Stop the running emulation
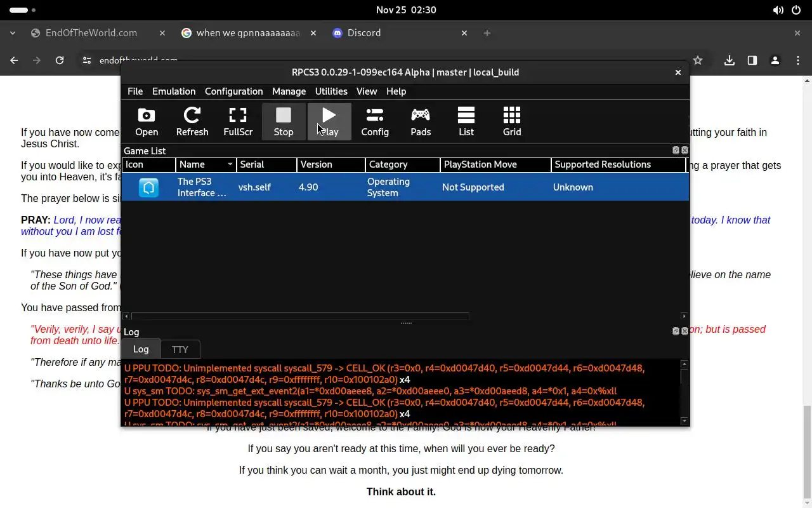The width and height of the screenshot is (812, 508). [284, 121]
